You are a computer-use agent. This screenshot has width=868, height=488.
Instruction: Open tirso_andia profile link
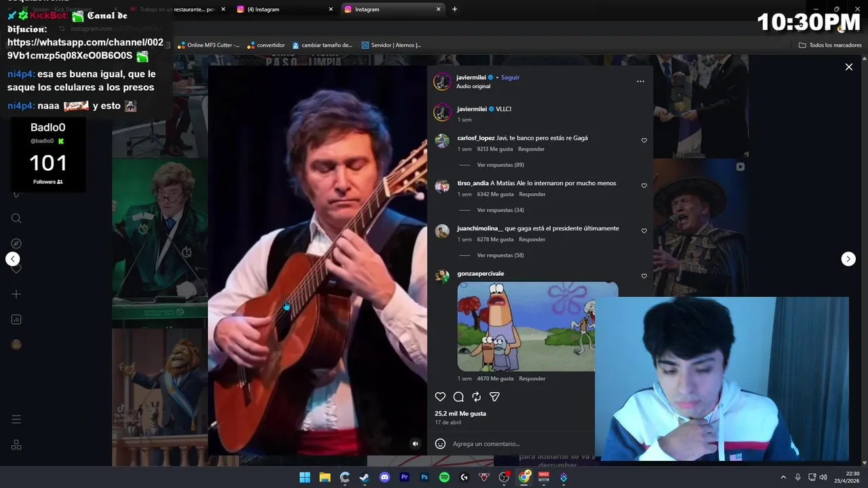coord(473,183)
